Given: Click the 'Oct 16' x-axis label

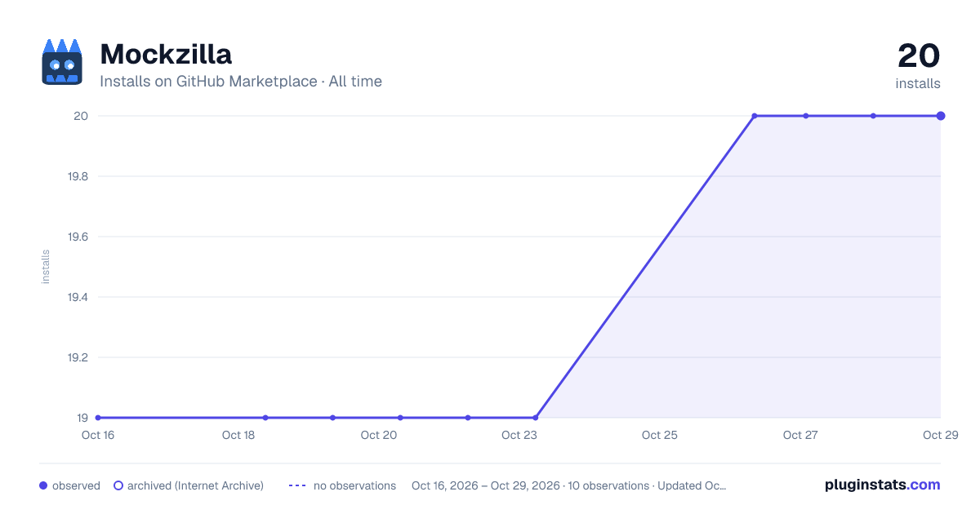Looking at the screenshot, I should (98, 435).
